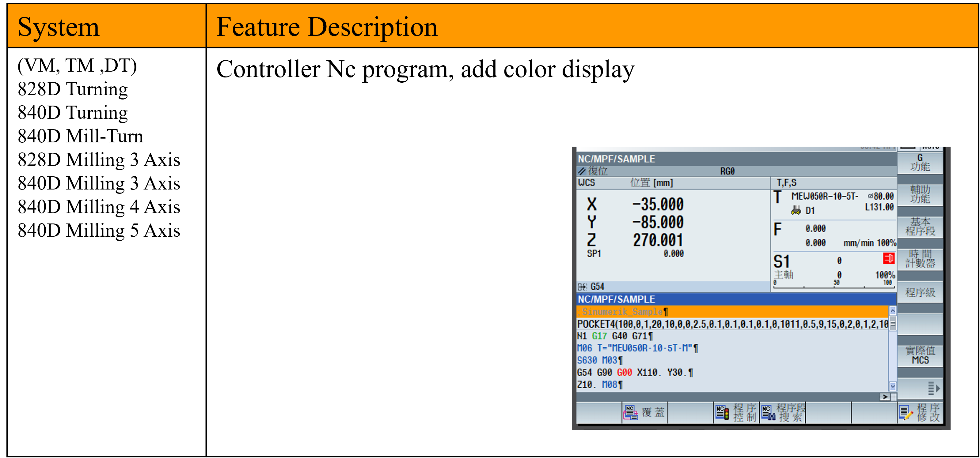980x458 pixels.
Task: Click the Y position value -85.000
Action: coord(658,222)
